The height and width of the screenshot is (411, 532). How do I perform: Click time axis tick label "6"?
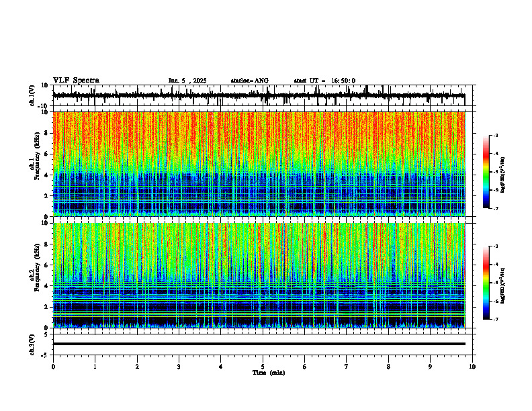coord(305,367)
